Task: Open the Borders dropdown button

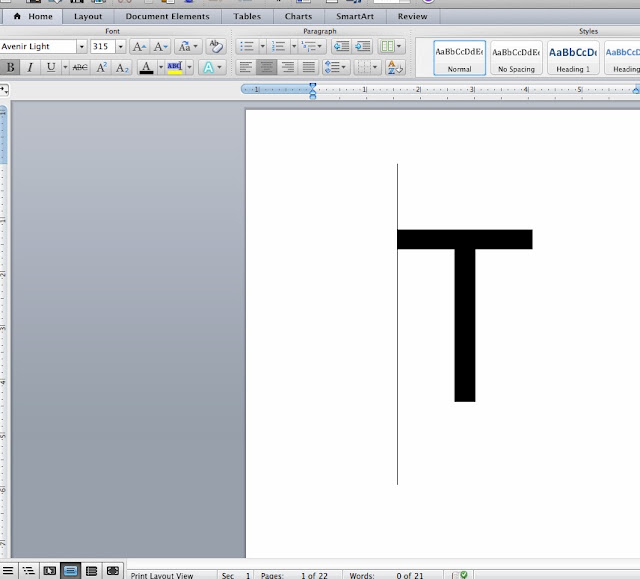Action: 367,67
